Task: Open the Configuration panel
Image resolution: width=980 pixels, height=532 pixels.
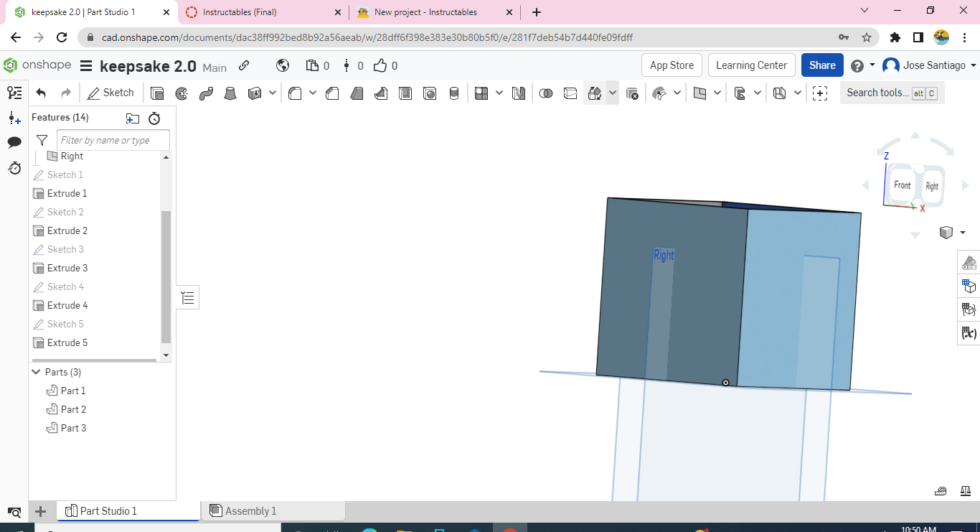Action: pyautogui.click(x=969, y=286)
